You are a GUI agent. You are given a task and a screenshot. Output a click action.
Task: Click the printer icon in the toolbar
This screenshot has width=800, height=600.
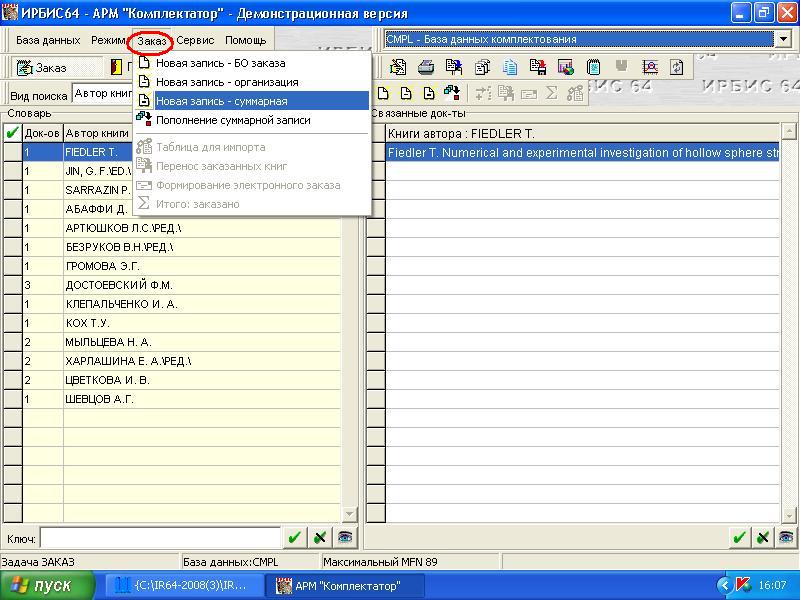(x=425, y=68)
